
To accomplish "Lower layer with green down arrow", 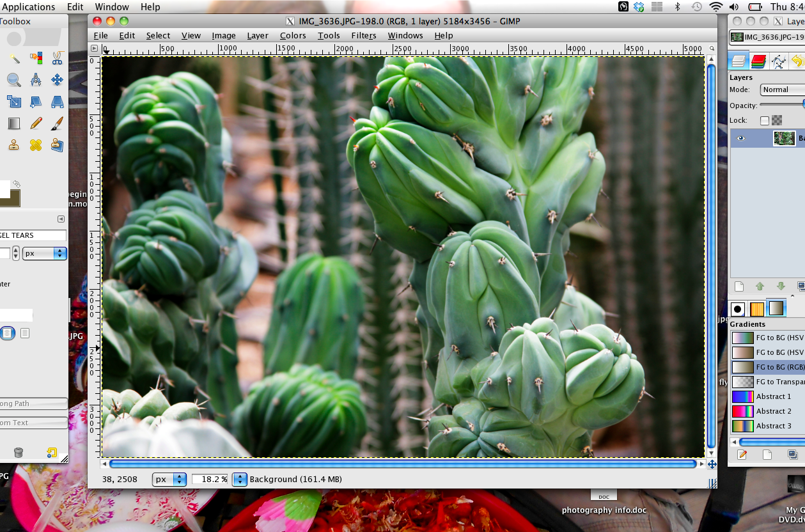I will [781, 286].
